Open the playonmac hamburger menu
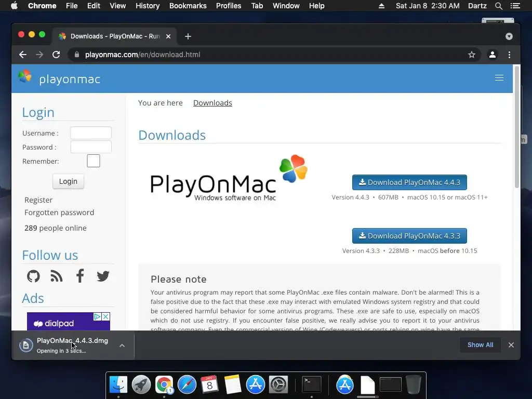The image size is (532, 399). tap(499, 78)
